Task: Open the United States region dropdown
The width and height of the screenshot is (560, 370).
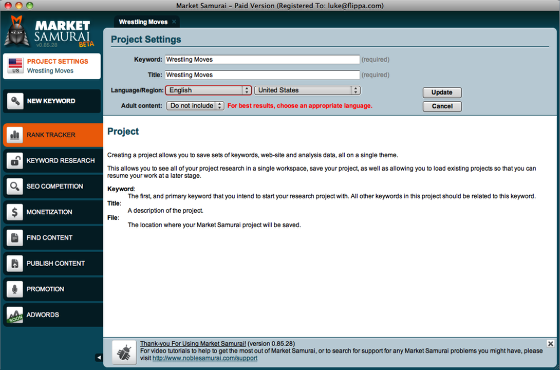Action: [x=308, y=90]
